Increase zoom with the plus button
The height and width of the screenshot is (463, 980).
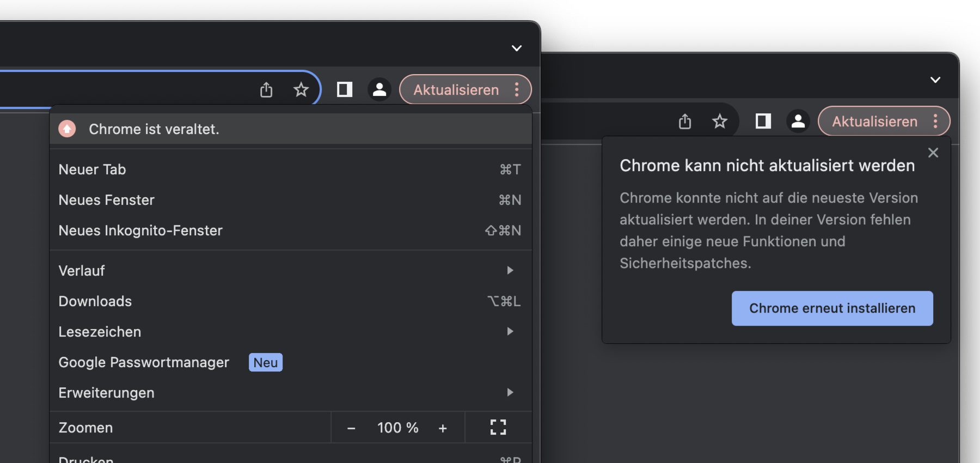(x=443, y=428)
